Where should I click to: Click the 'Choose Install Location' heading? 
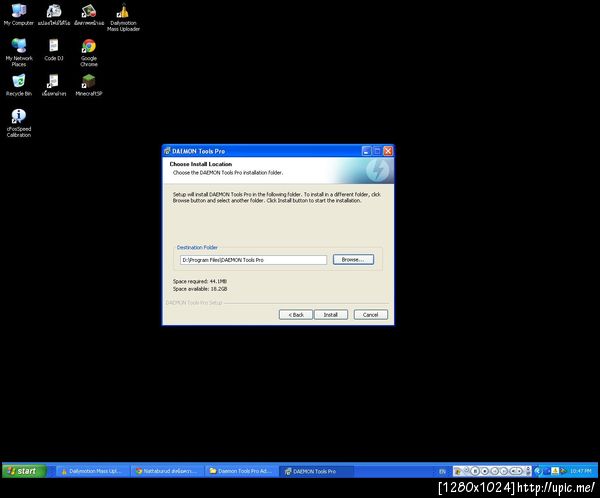tap(201, 164)
